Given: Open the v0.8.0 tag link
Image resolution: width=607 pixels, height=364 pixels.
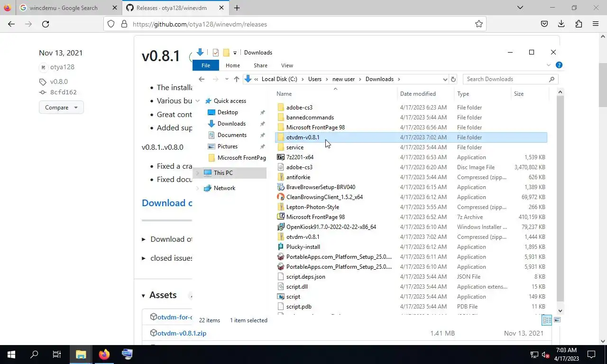Looking at the screenshot, I should click(59, 82).
